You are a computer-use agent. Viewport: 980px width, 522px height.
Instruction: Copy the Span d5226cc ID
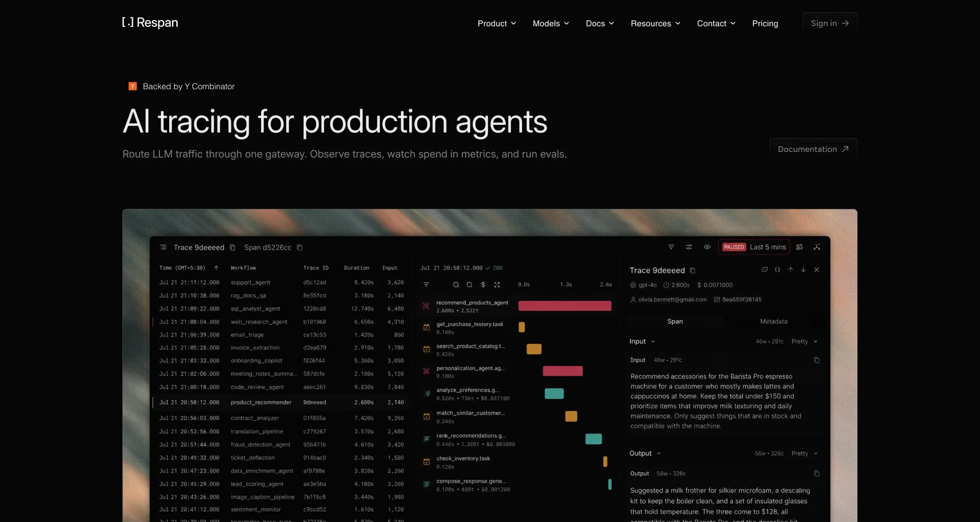point(300,247)
